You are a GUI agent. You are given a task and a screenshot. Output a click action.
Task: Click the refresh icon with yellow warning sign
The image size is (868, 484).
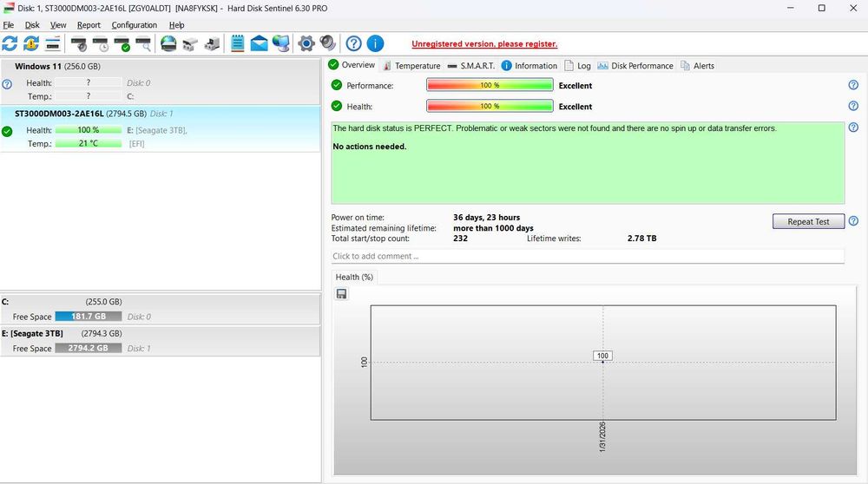(31, 43)
